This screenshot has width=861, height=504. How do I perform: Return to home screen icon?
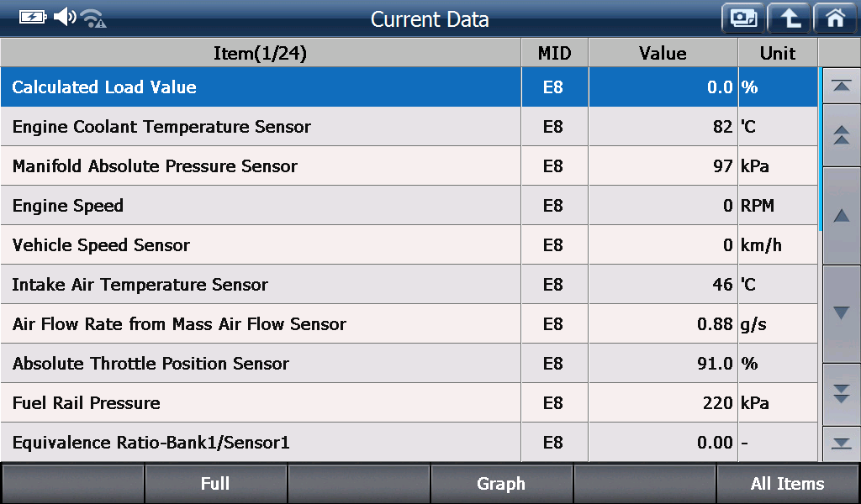coord(835,18)
